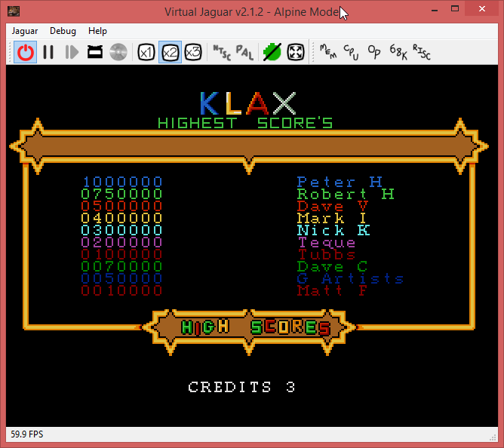This screenshot has height=448, width=504.
Task: Insert a cartridge with the cartridge icon
Action: pyautogui.click(x=95, y=52)
